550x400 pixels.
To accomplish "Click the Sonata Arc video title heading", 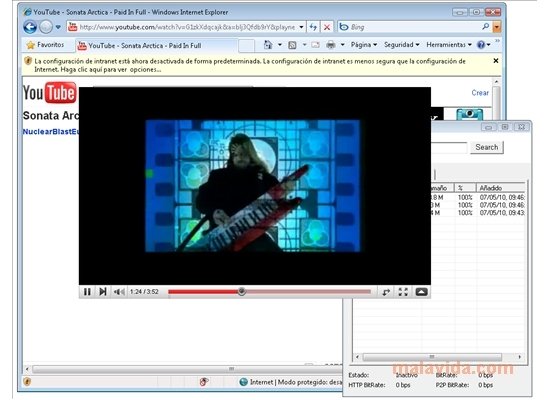I will click(51, 115).
